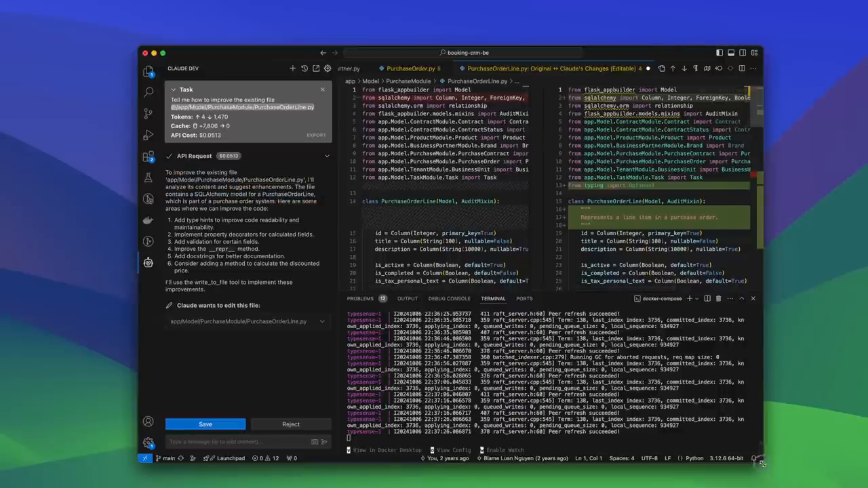Screen dimensions: 868x488
Task: Change encoding via UTF-8 in status bar
Action: 650,458
